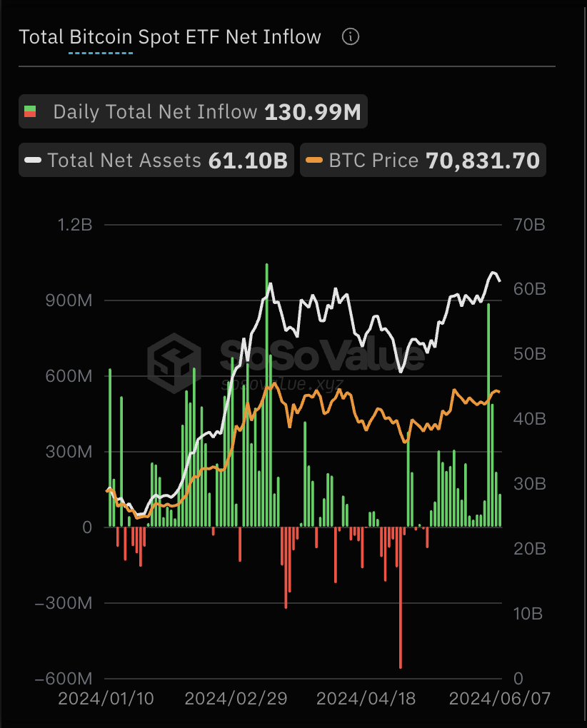Click the dashed-underlined chart title text
Image resolution: width=587 pixels, height=728 pixels.
[171, 36]
